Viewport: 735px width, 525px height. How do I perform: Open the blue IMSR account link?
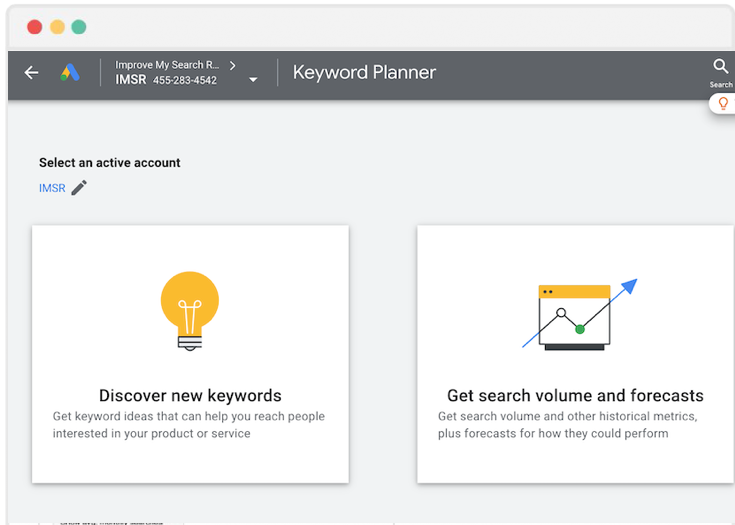(x=52, y=188)
